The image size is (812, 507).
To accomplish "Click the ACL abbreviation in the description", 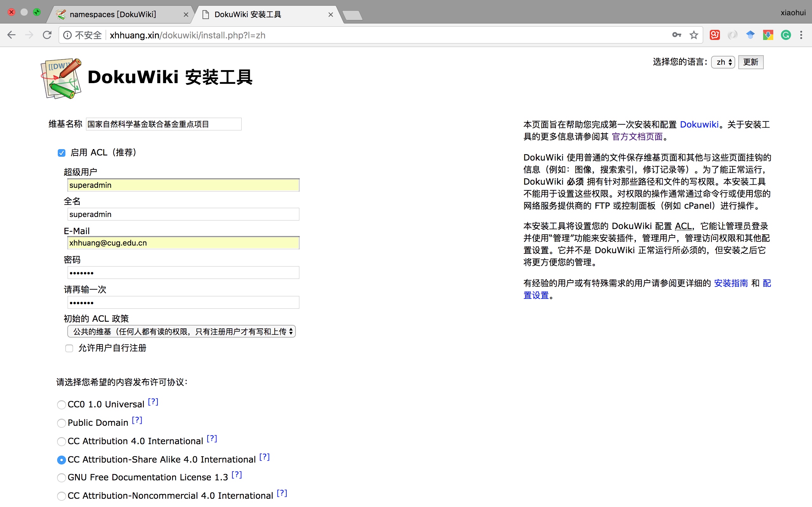I will click(683, 226).
